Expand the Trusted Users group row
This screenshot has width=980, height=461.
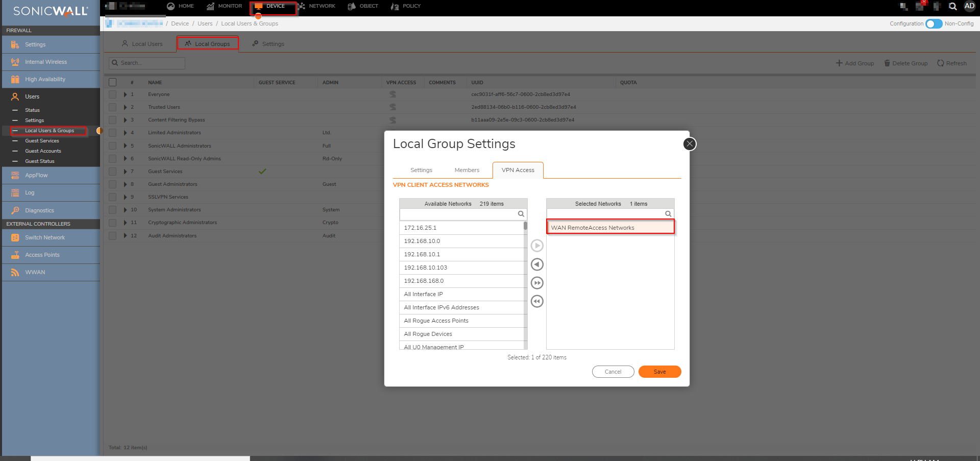[x=125, y=107]
